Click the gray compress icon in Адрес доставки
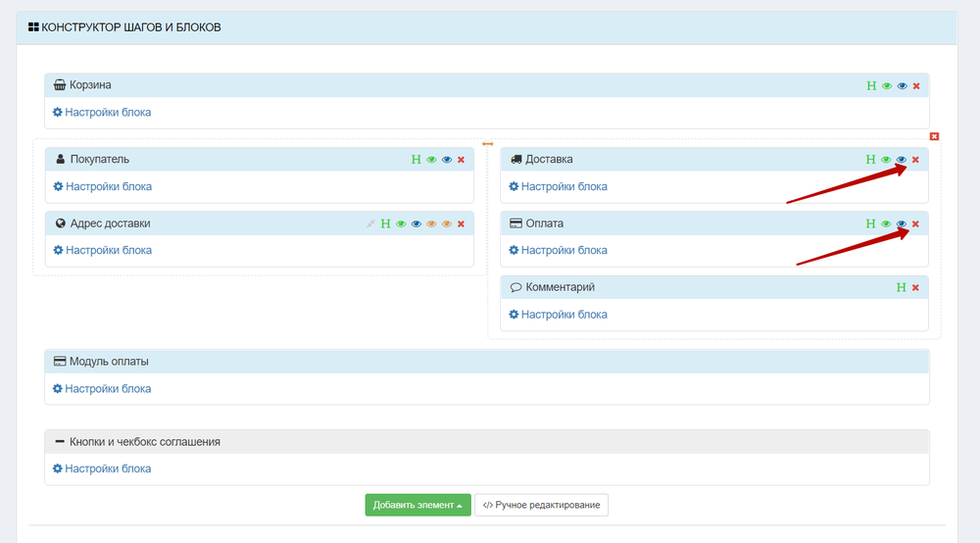Image resolution: width=980 pixels, height=543 pixels. [370, 223]
